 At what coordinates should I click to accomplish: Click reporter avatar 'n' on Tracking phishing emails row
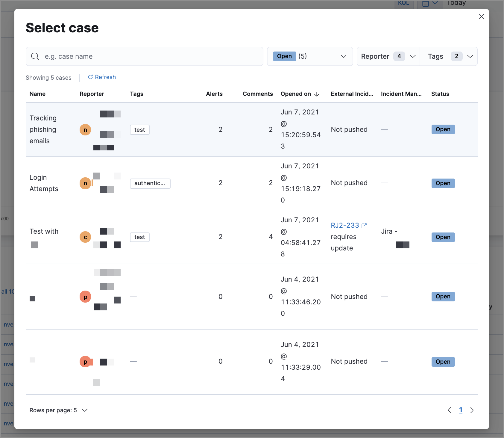click(85, 129)
